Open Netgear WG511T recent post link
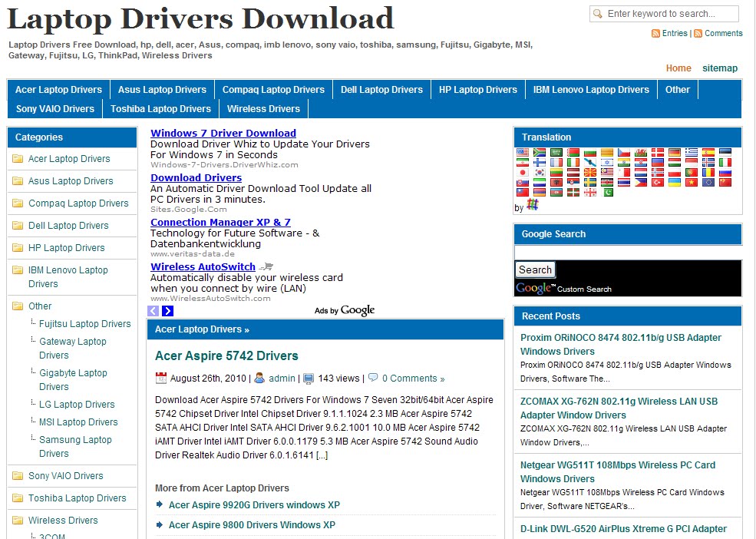Screen dimensions: 756x539 pos(618,471)
